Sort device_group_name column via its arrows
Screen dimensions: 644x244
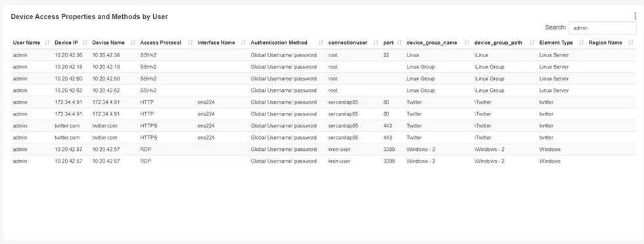pyautogui.click(x=467, y=43)
